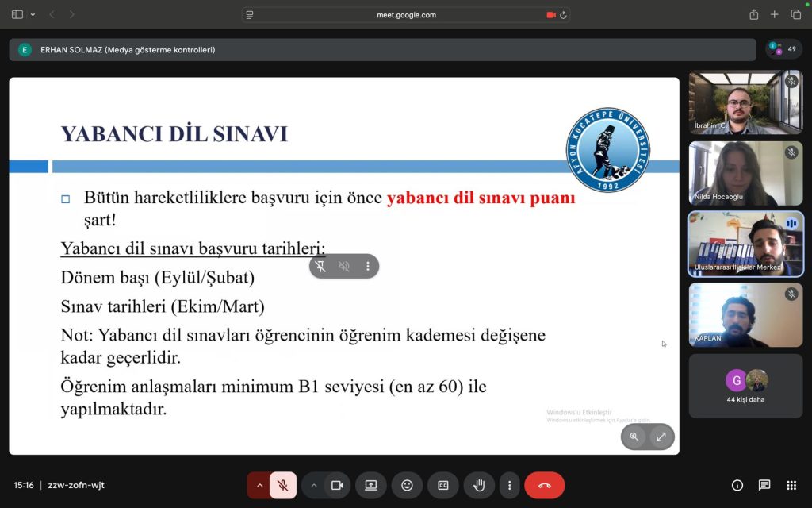This screenshot has width=812, height=508.
Task: Show all 49 participants
Action: (783, 49)
